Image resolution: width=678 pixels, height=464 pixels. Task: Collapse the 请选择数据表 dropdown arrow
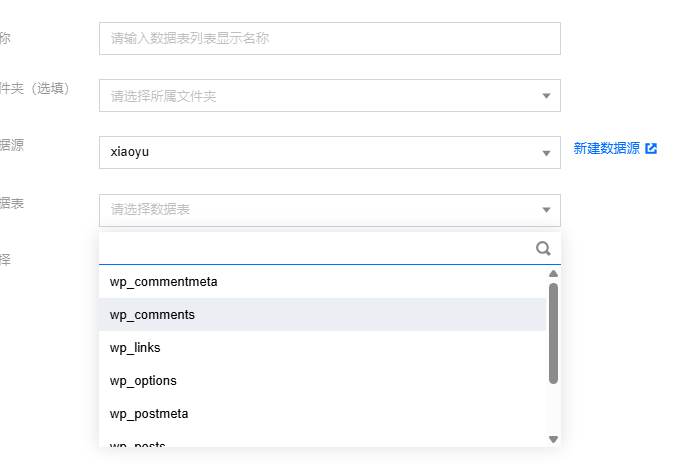click(x=546, y=210)
